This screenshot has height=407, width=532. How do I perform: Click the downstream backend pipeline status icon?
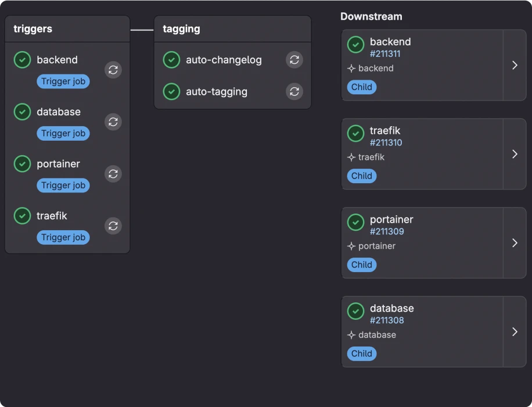355,44
